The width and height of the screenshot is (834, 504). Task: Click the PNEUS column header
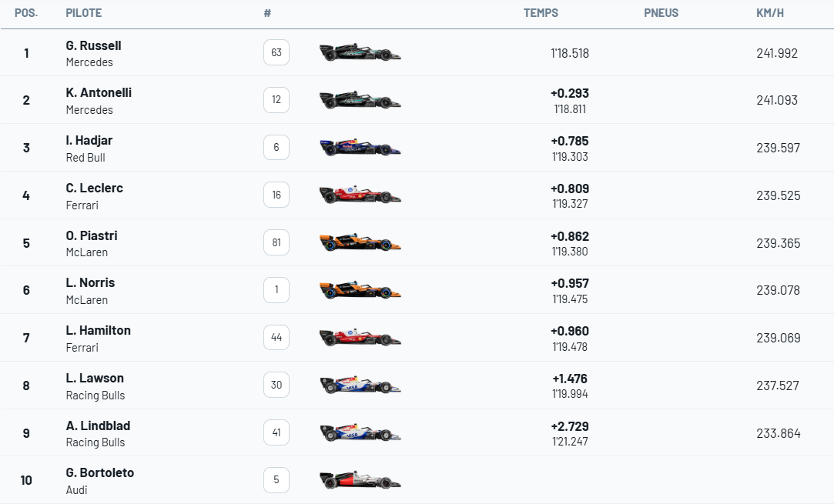pos(661,13)
